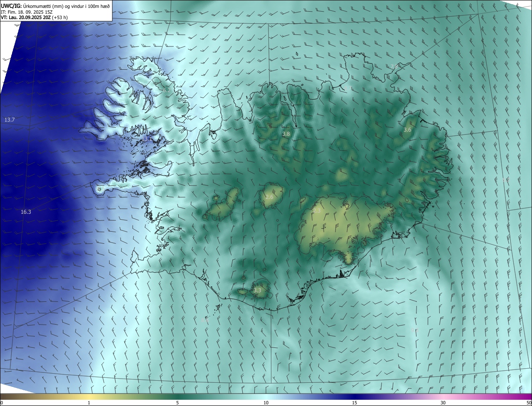The height and width of the screenshot is (406, 532).
Task: Click the 30 tick on color scale
Action: [x=443, y=403]
